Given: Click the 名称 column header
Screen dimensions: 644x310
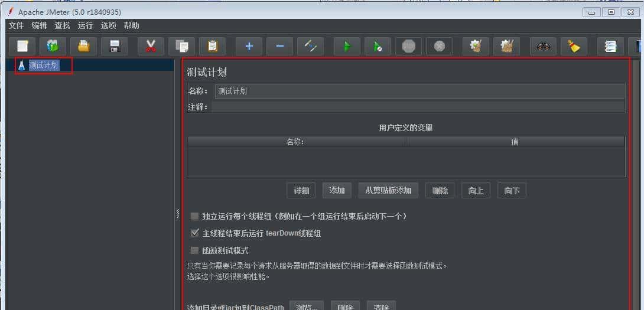Looking at the screenshot, I should (297, 142).
